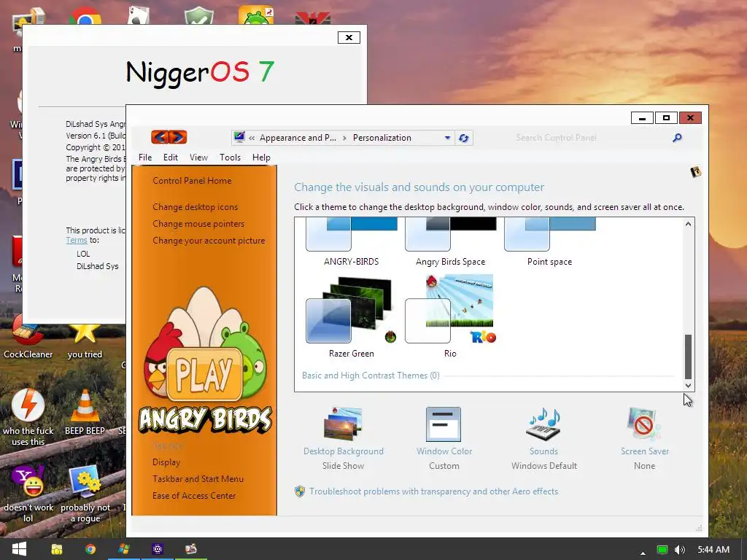Viewport: 747px width, 560px height.
Task: Click the Back arrow in Personalization window
Action: tap(160, 137)
